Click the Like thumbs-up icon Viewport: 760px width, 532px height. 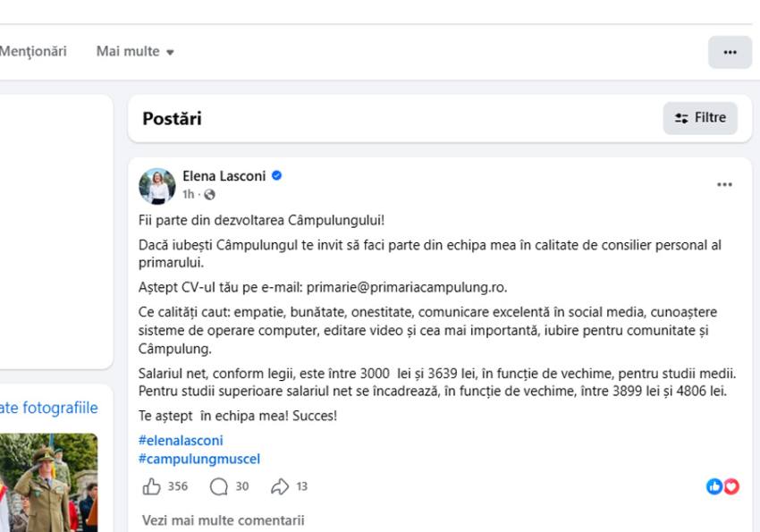coord(151,486)
